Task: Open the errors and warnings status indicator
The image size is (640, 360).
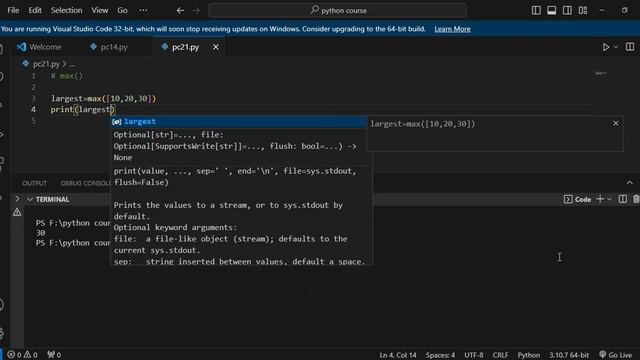Action: point(22,355)
